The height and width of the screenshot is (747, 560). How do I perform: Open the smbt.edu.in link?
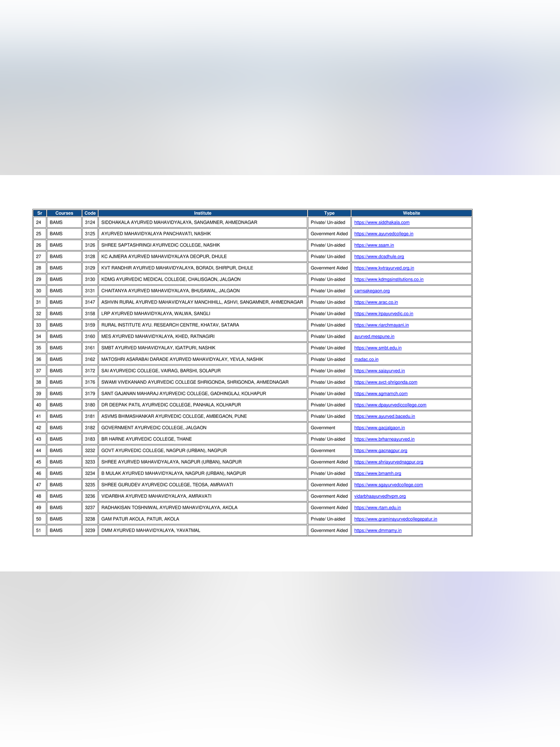[378, 348]
